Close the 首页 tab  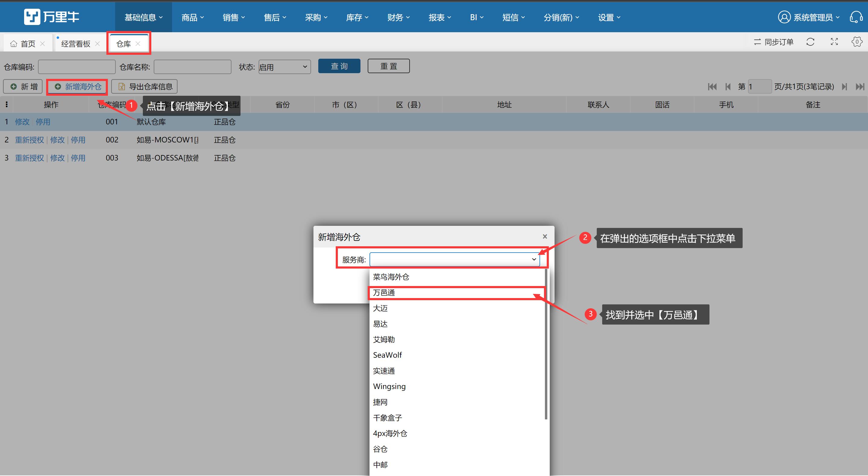point(42,43)
